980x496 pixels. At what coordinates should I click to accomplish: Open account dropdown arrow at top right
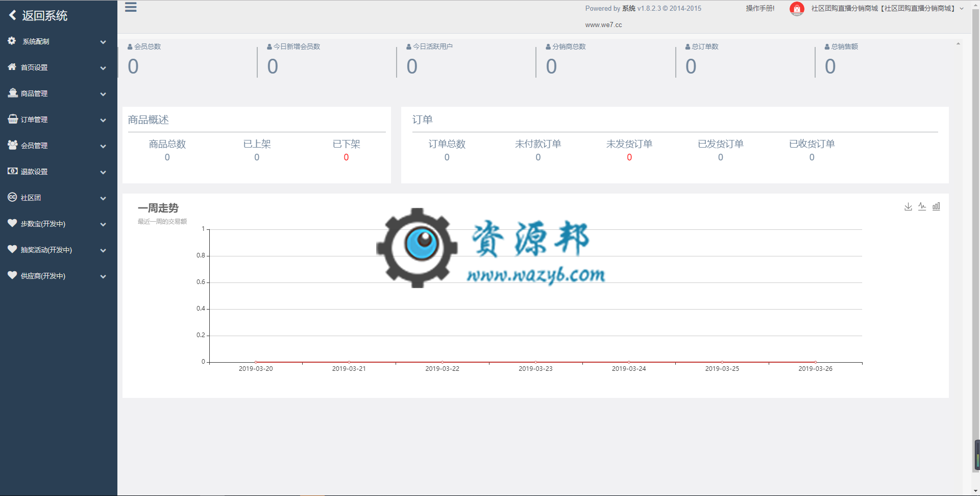tap(962, 9)
